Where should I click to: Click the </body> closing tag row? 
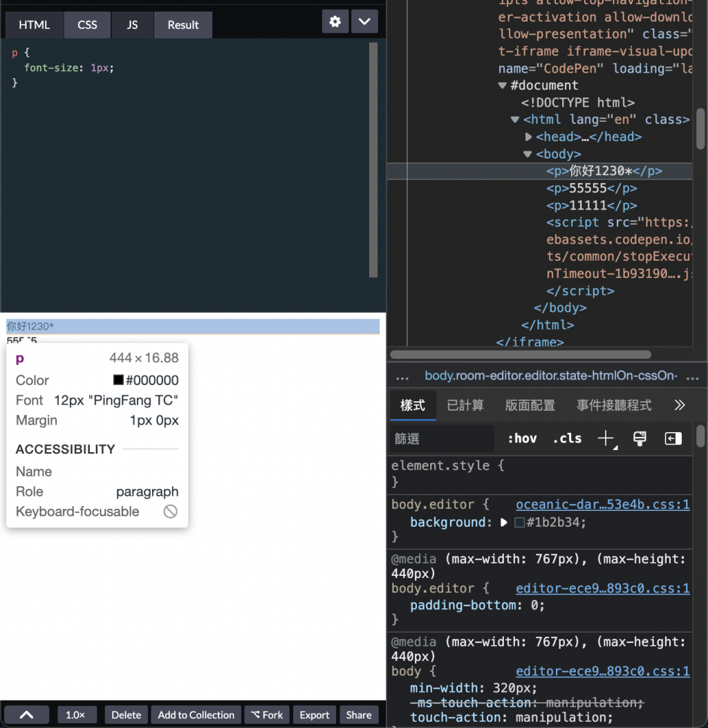(x=560, y=308)
